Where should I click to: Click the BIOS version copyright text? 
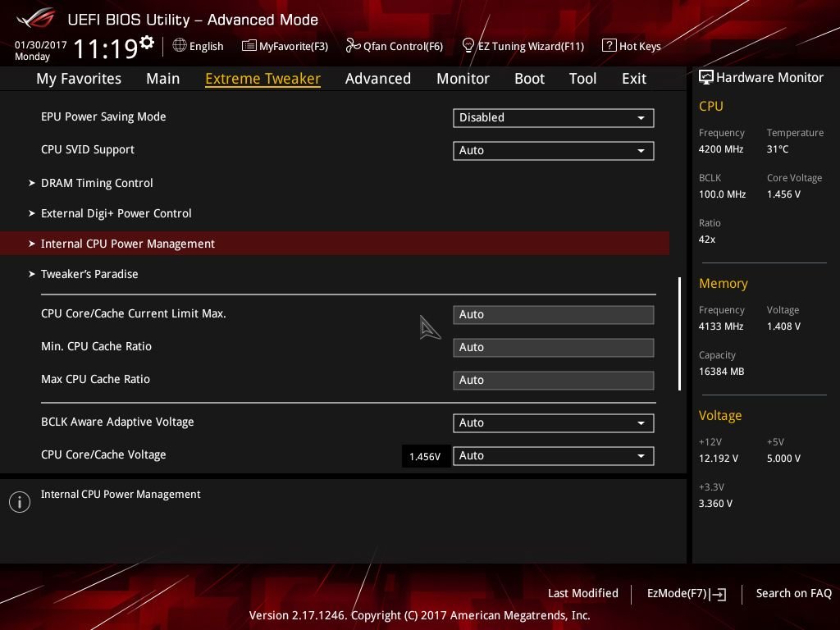coord(419,615)
